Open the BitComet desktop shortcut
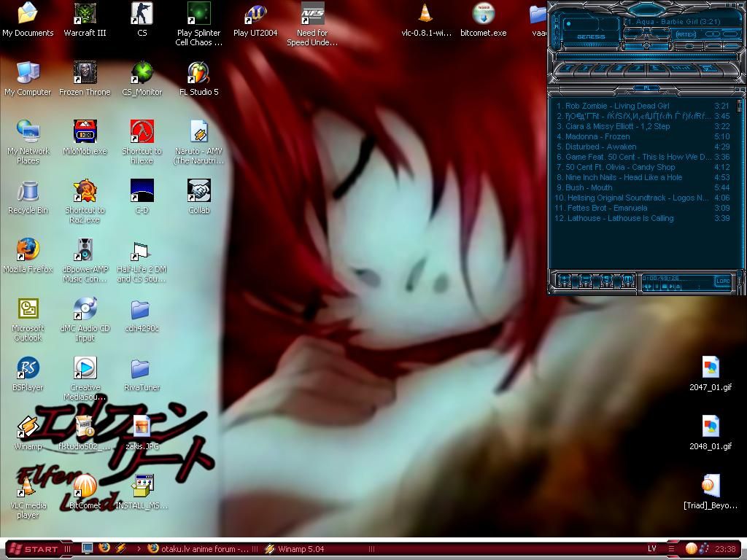747x560 pixels. tap(85, 492)
